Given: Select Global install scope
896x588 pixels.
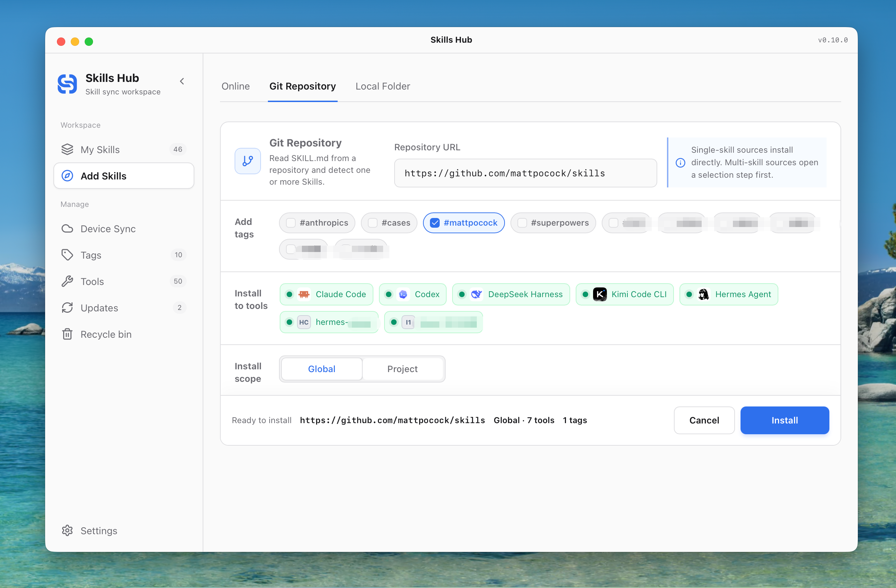Looking at the screenshot, I should 321,369.
